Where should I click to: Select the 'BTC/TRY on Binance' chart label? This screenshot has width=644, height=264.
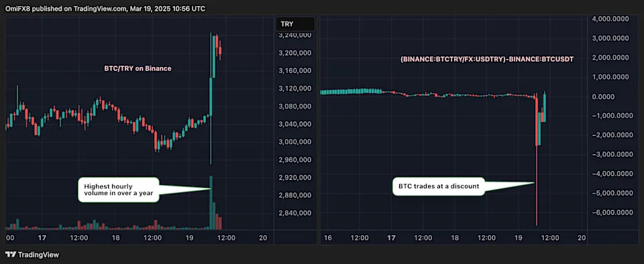coord(138,69)
